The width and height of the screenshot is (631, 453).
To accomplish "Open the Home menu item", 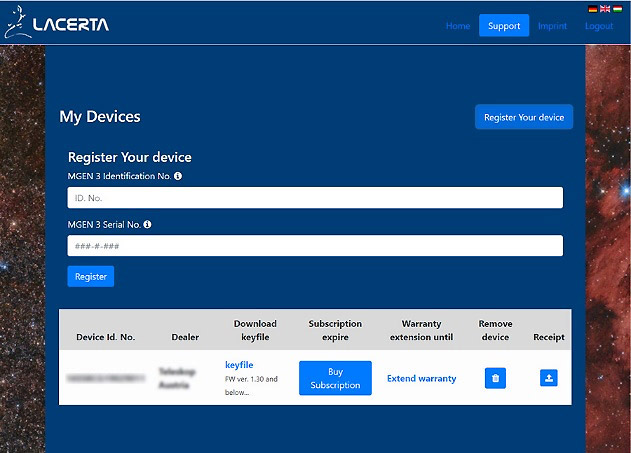I will (458, 26).
